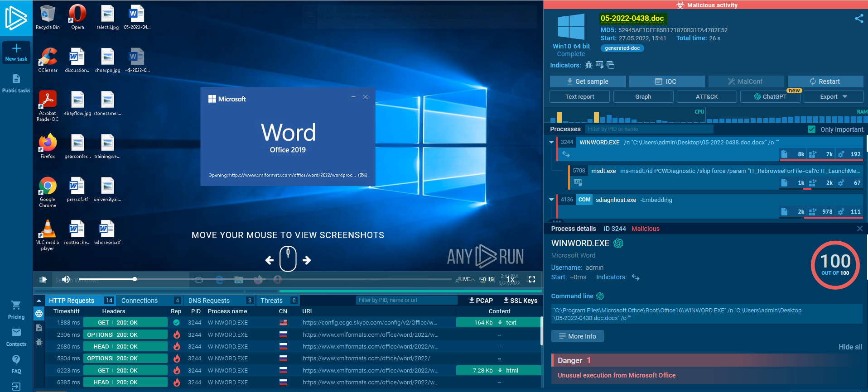868x392 pixels.
Task: Open files count icon for WINWORD.EXE
Action: (x=784, y=154)
